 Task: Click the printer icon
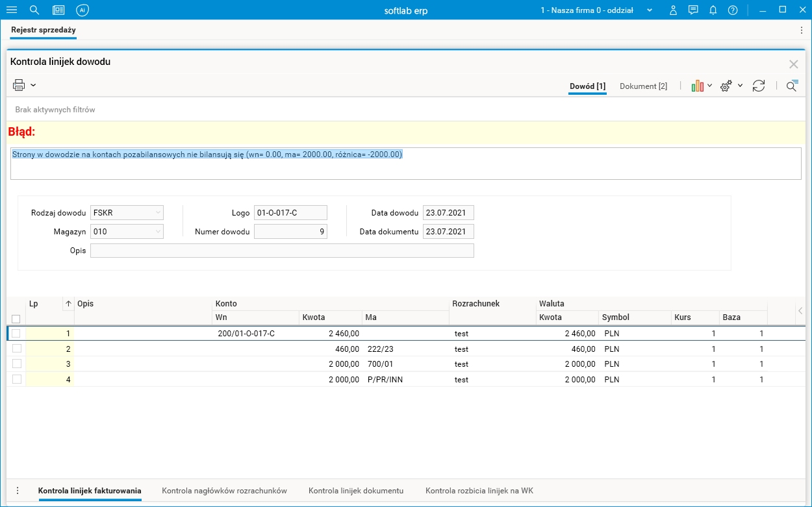(19, 85)
